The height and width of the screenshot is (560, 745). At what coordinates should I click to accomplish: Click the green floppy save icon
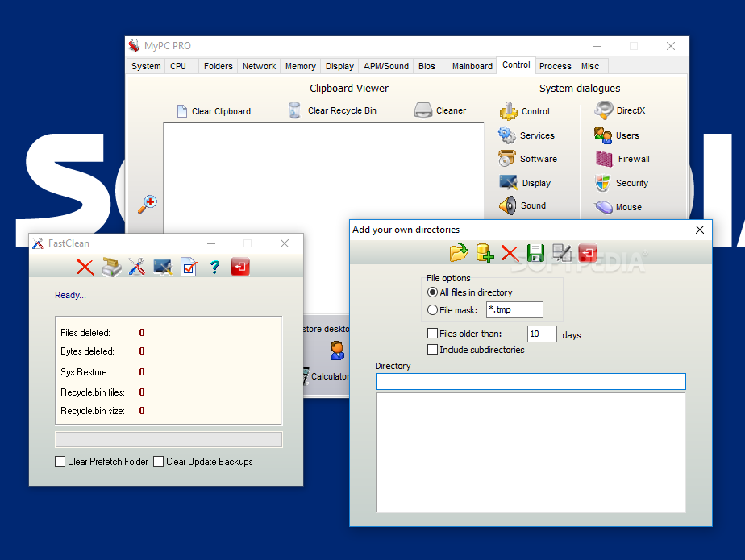tap(535, 253)
